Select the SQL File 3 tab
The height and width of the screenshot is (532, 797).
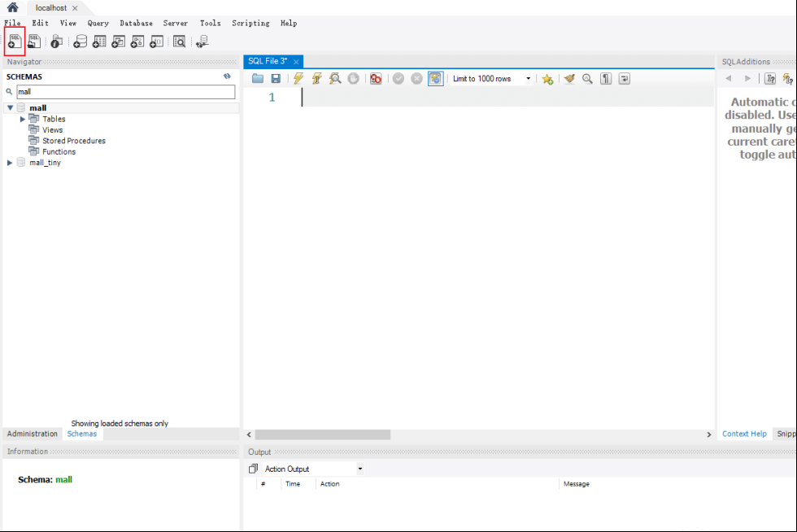268,61
